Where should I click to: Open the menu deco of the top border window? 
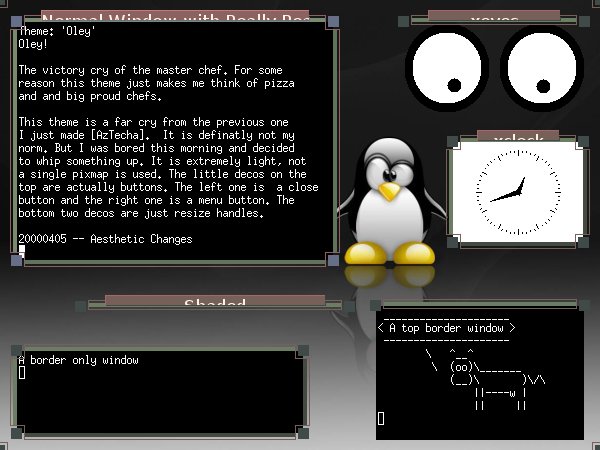584,305
